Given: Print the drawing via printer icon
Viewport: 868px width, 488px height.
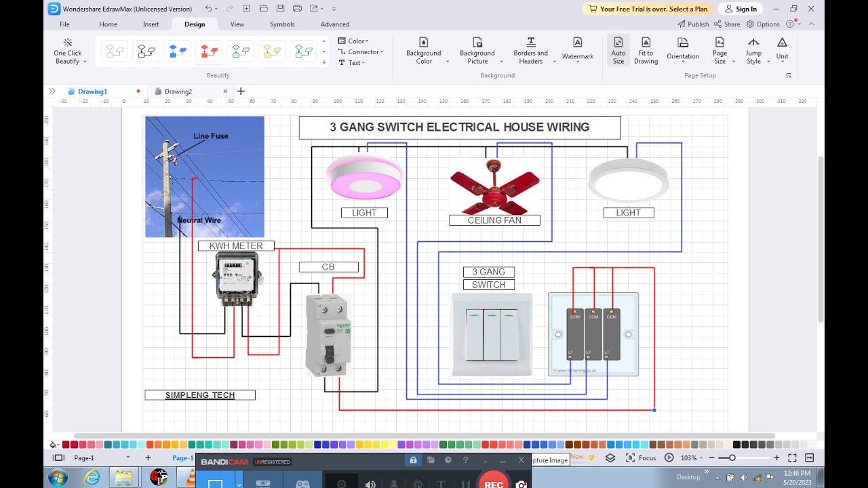Looking at the screenshot, I should (297, 9).
